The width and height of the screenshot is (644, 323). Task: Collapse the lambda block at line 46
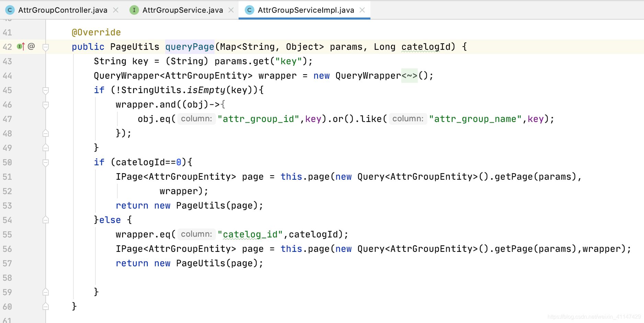(x=46, y=105)
